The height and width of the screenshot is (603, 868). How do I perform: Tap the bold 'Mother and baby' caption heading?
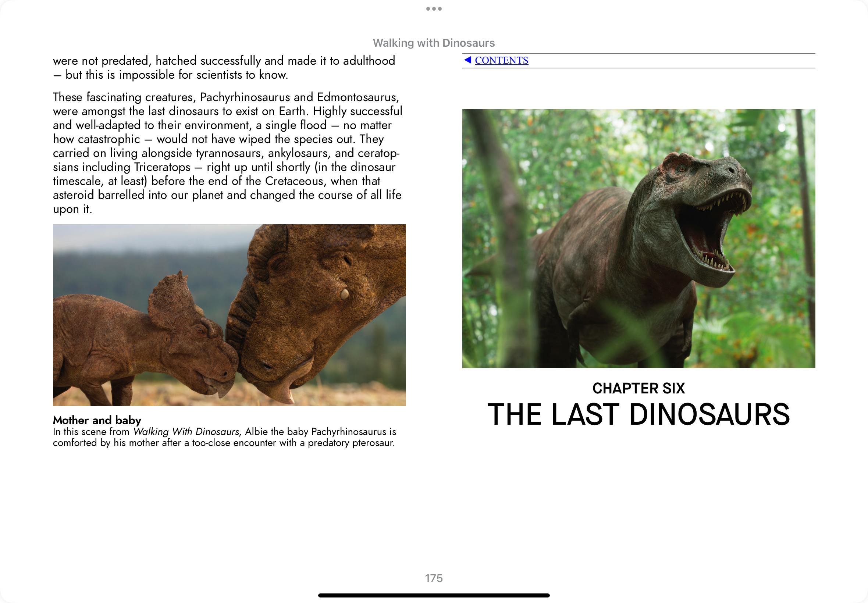click(97, 420)
